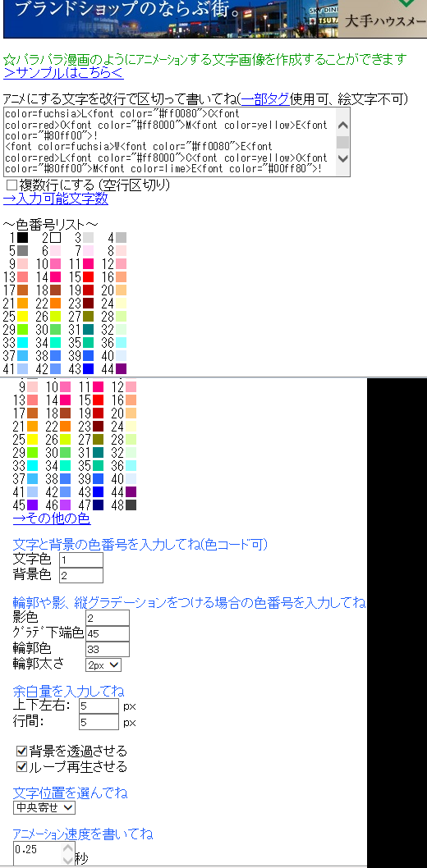Click the 輪郭や影、縦グラデーション heading

click(189, 602)
